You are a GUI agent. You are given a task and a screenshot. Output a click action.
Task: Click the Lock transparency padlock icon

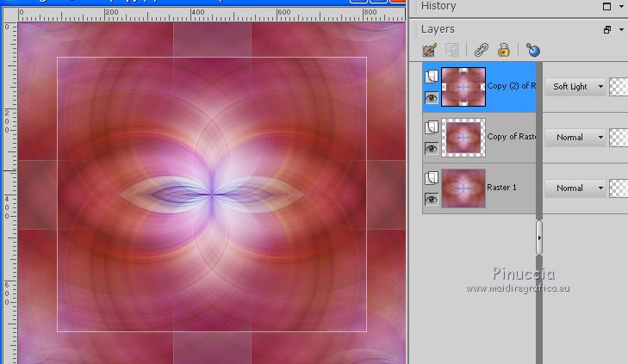click(503, 51)
